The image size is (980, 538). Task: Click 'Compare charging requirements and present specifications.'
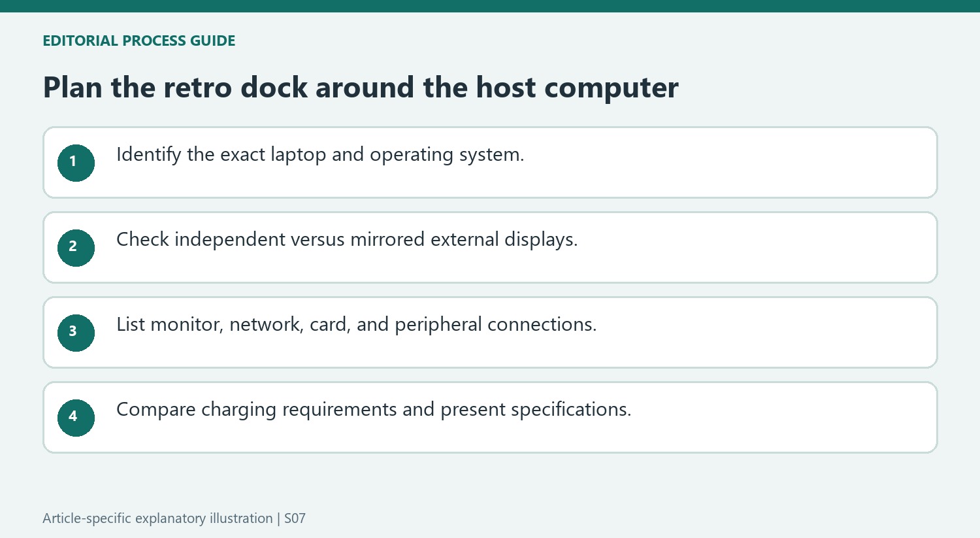(x=374, y=410)
